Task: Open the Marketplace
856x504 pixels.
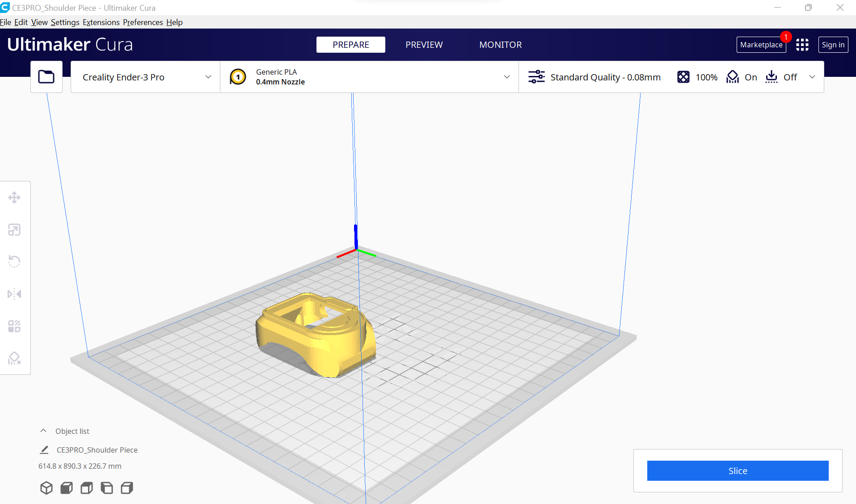Action: pos(761,45)
